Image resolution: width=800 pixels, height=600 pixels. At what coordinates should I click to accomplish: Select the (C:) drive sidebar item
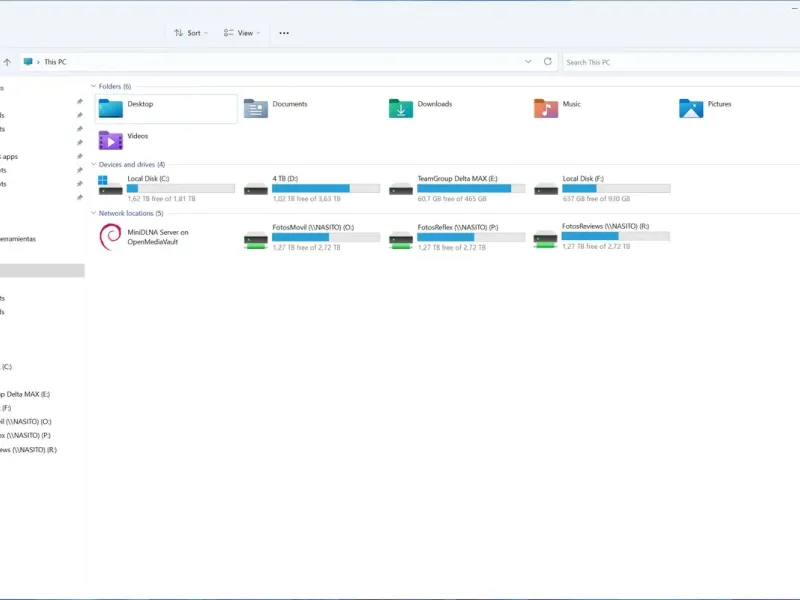(x=6, y=366)
